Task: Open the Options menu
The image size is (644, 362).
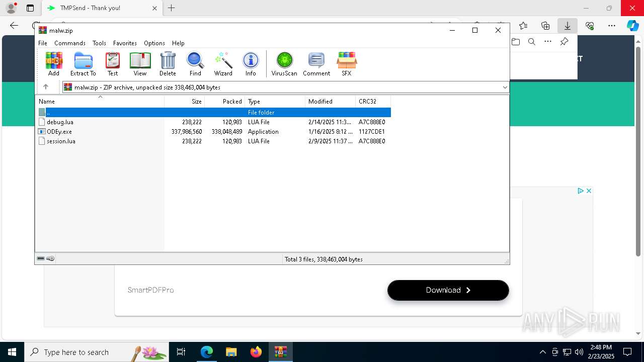Action: coord(154,43)
